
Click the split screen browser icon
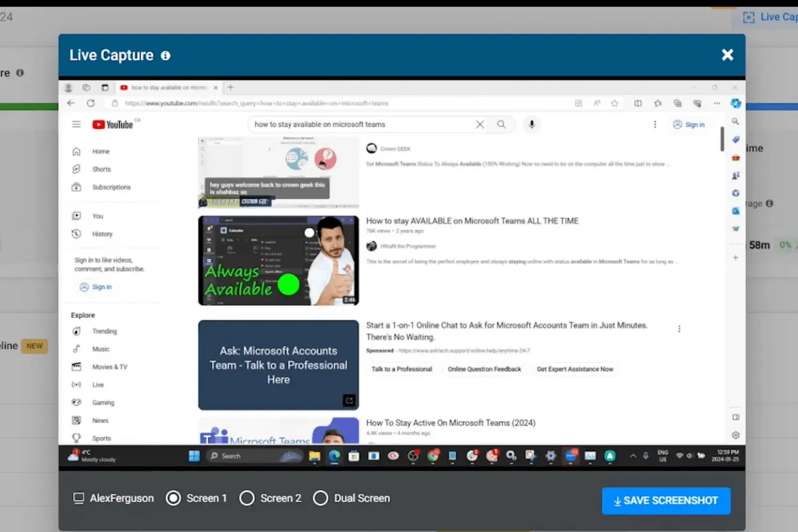pyautogui.click(x=638, y=103)
